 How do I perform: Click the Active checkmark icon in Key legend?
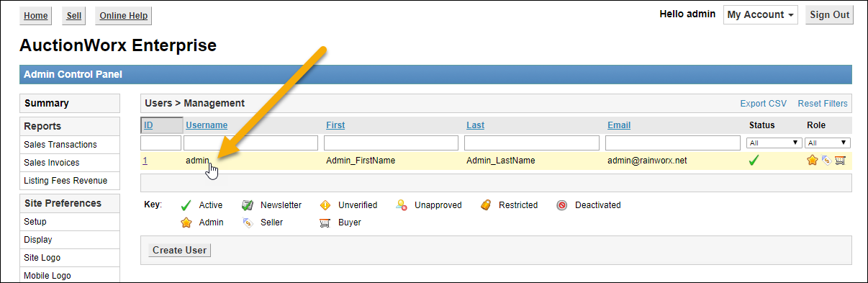point(186,205)
